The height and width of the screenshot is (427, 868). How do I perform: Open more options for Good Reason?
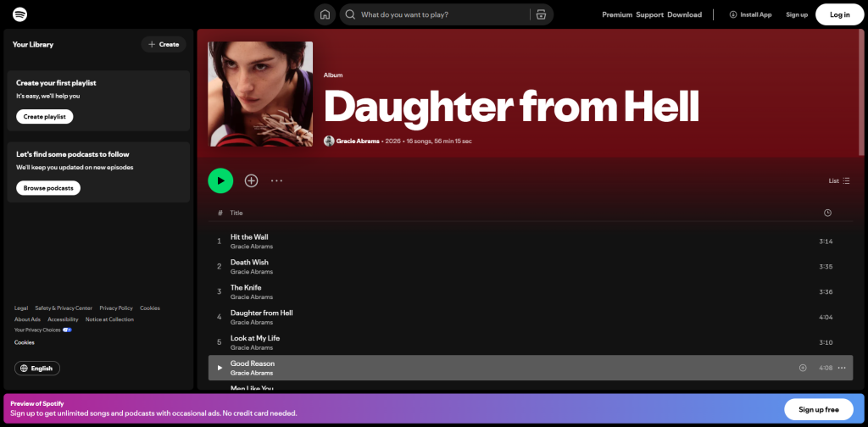click(x=842, y=368)
